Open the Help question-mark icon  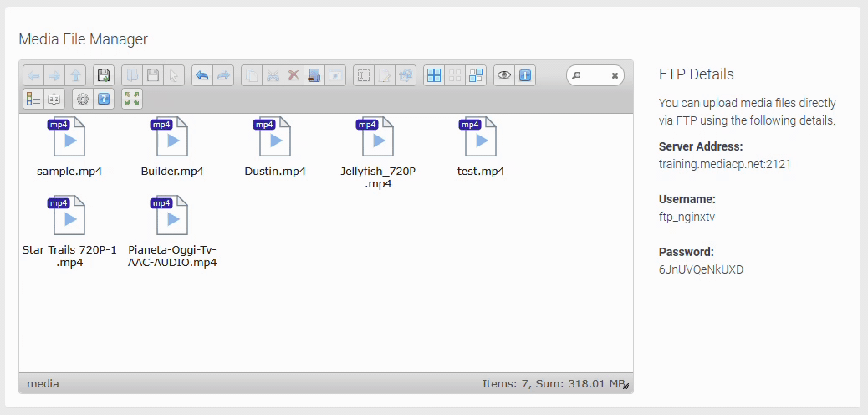coord(104,100)
